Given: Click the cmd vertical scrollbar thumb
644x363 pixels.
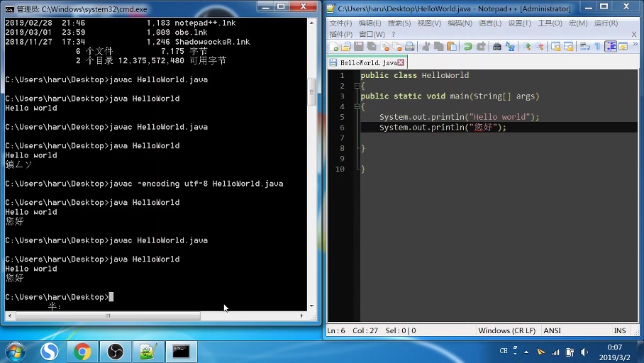Looking at the screenshot, I should click(312, 92).
